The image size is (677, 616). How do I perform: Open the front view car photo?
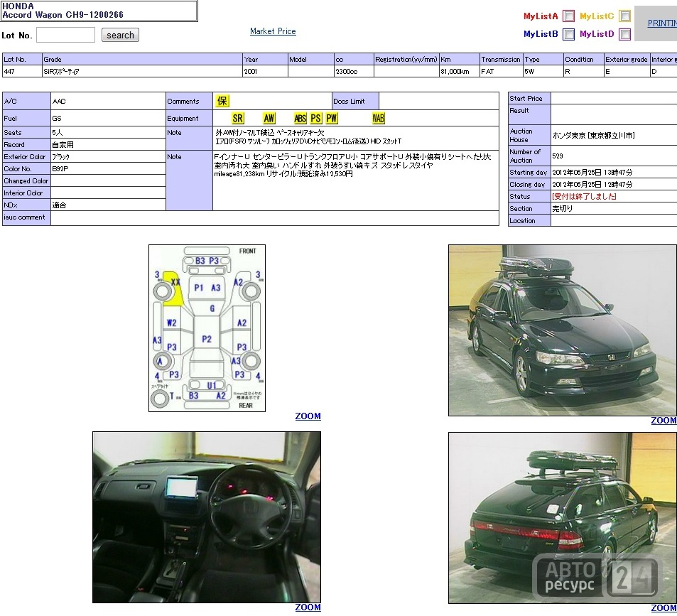tap(563, 330)
